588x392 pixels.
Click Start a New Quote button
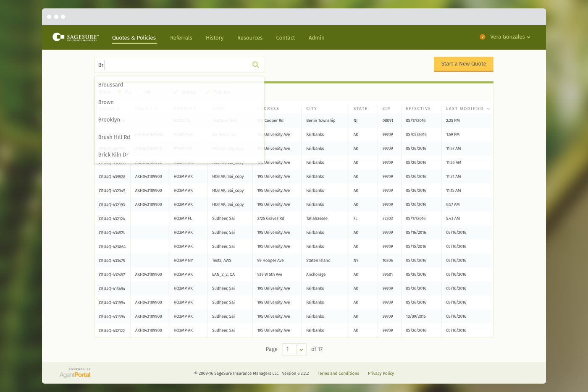click(x=464, y=64)
